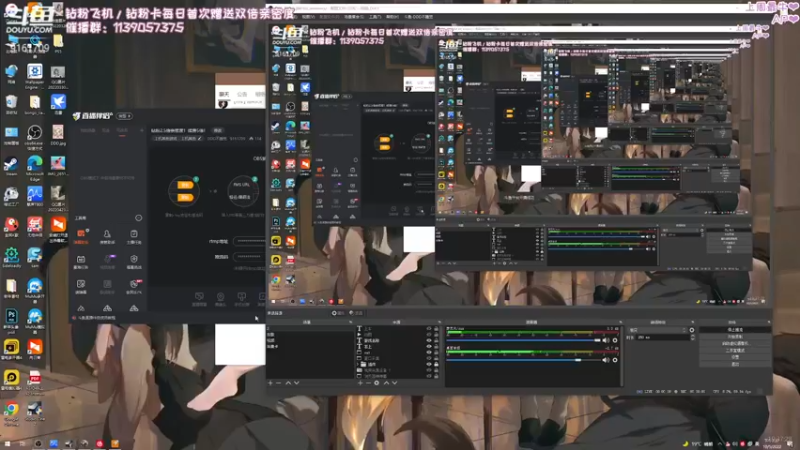Pop out the Sources dock via header icon
This screenshot has width=800, height=450.
(x=439, y=322)
